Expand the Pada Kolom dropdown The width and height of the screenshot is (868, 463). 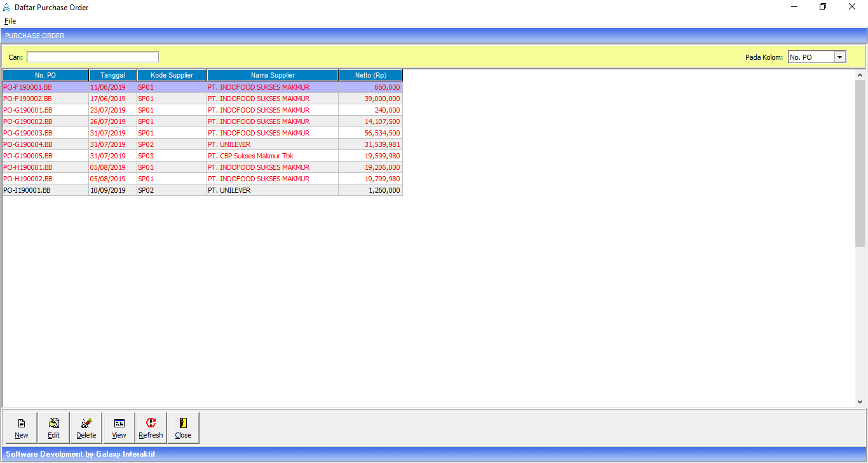tap(840, 57)
